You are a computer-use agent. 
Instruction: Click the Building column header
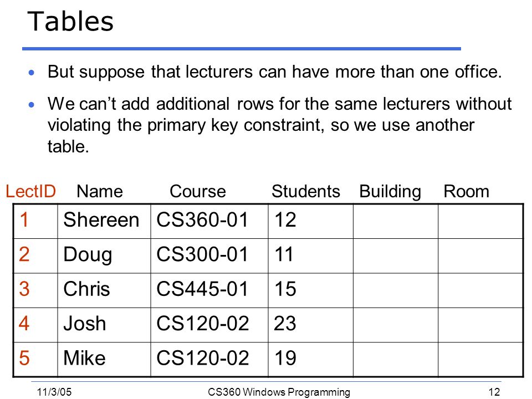[390, 192]
